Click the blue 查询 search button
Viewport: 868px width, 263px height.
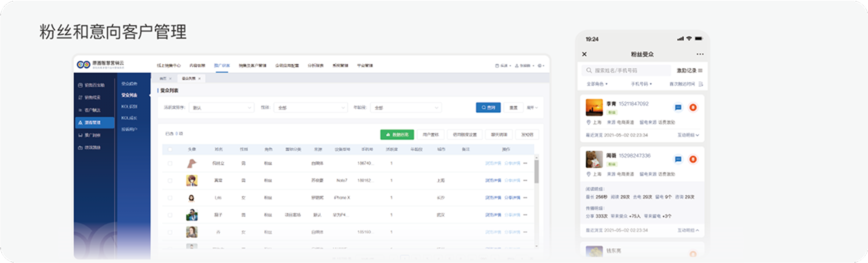[488, 107]
